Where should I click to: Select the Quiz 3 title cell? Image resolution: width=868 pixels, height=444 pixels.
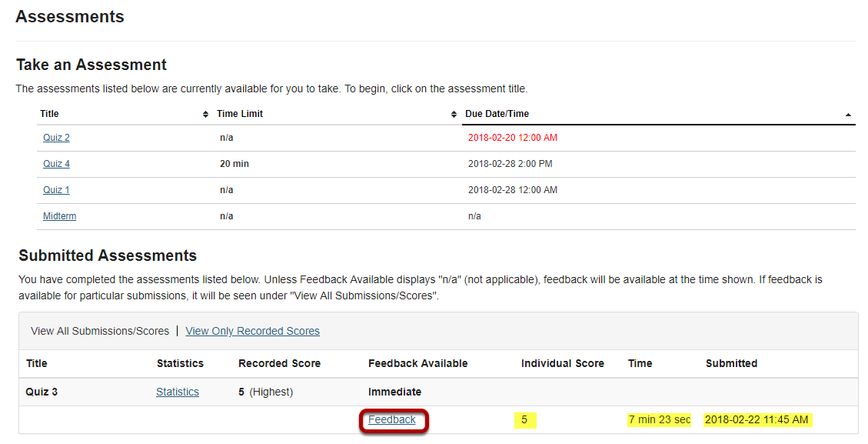[42, 392]
